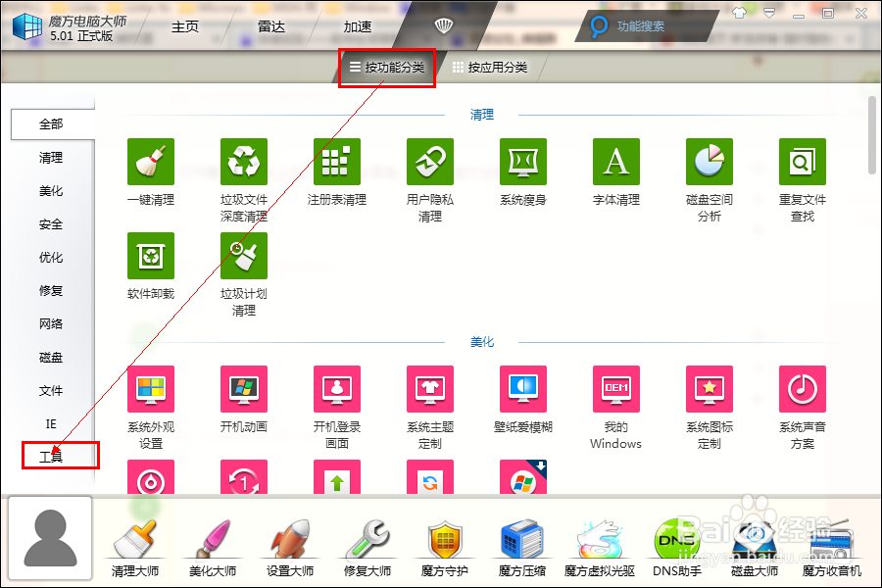Open 系统外观设置 appearance settings

click(151, 389)
